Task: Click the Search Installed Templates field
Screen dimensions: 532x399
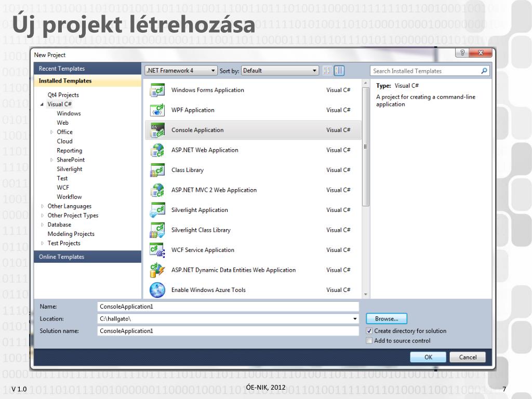Action: click(x=426, y=71)
